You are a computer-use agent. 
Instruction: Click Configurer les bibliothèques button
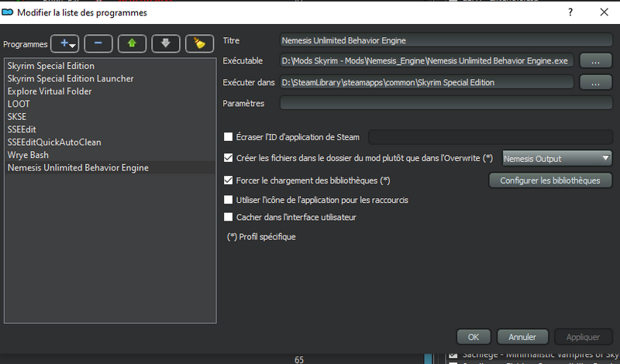pos(549,180)
